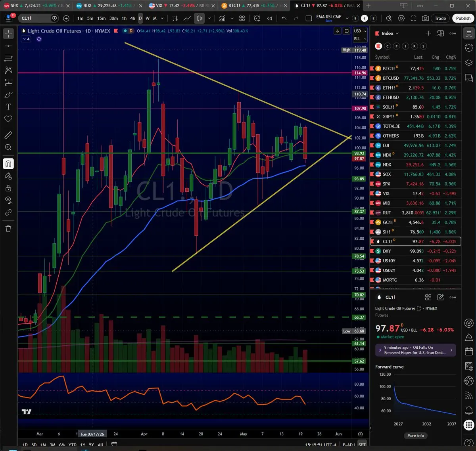476x451 pixels.
Task: Open the BLL unit dropdown
Action: pos(360,39)
